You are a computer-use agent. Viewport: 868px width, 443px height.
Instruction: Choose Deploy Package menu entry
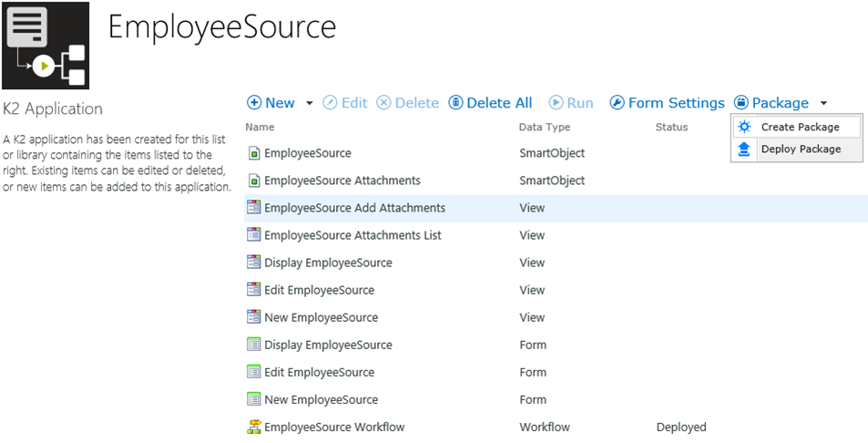tap(801, 149)
